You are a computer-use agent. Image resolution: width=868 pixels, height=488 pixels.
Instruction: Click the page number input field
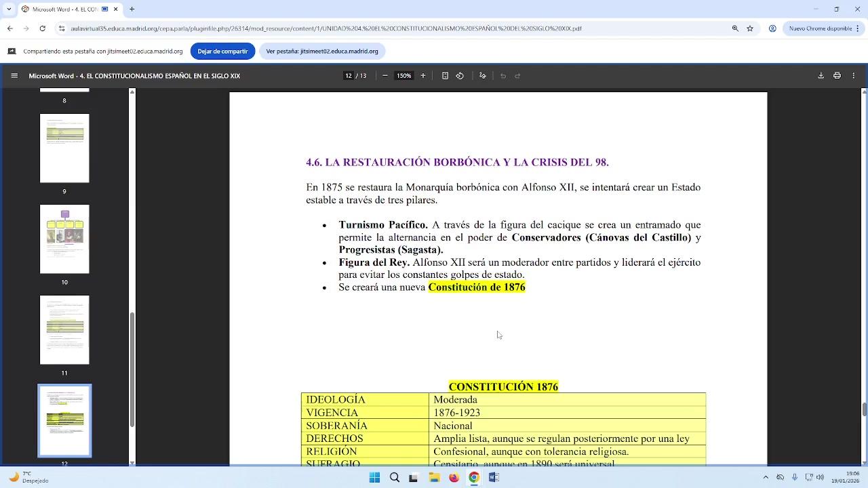pyautogui.click(x=349, y=76)
